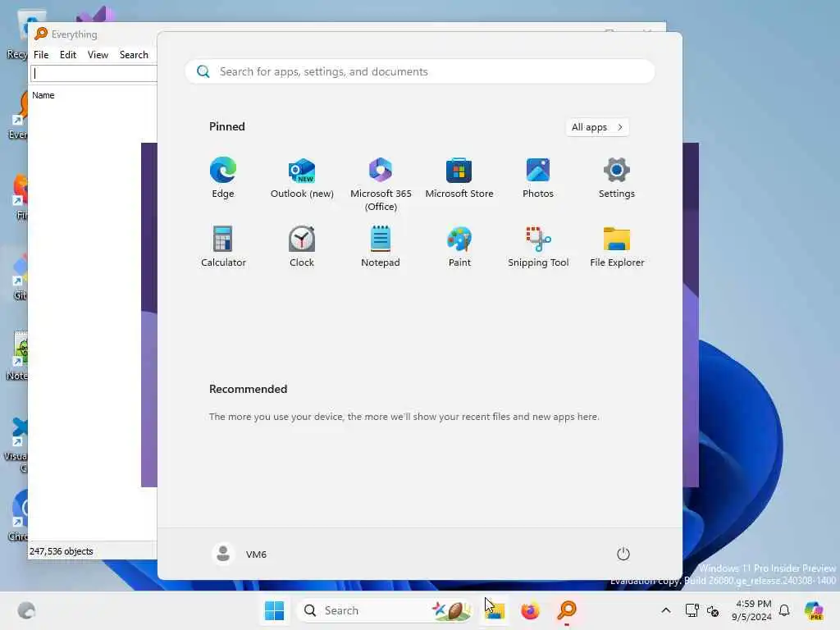Launch Calculator from pinned apps

coord(223,246)
